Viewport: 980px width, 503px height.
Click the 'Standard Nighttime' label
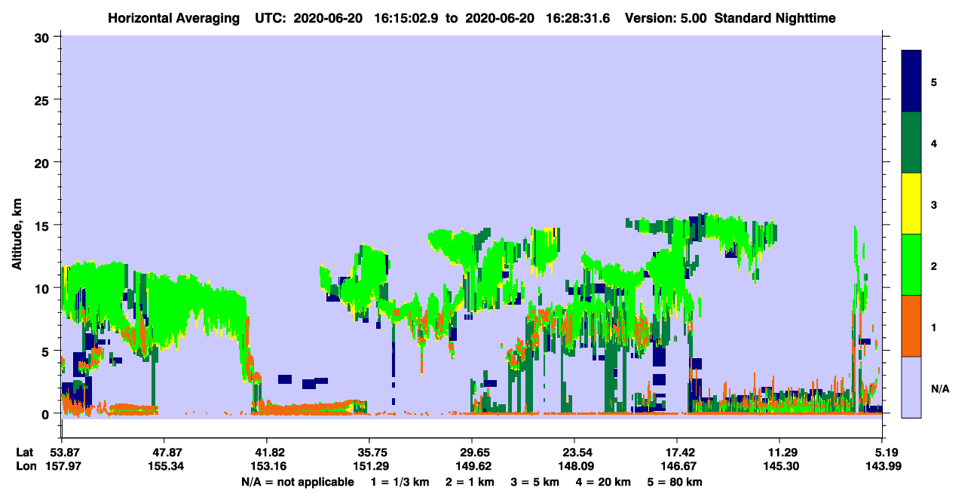point(775,18)
